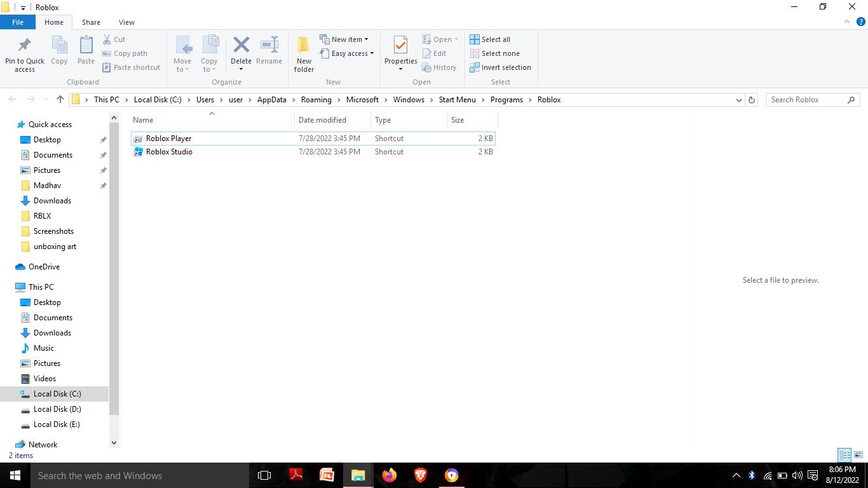
Task: Select the Roblox Player shortcut
Action: click(313, 138)
